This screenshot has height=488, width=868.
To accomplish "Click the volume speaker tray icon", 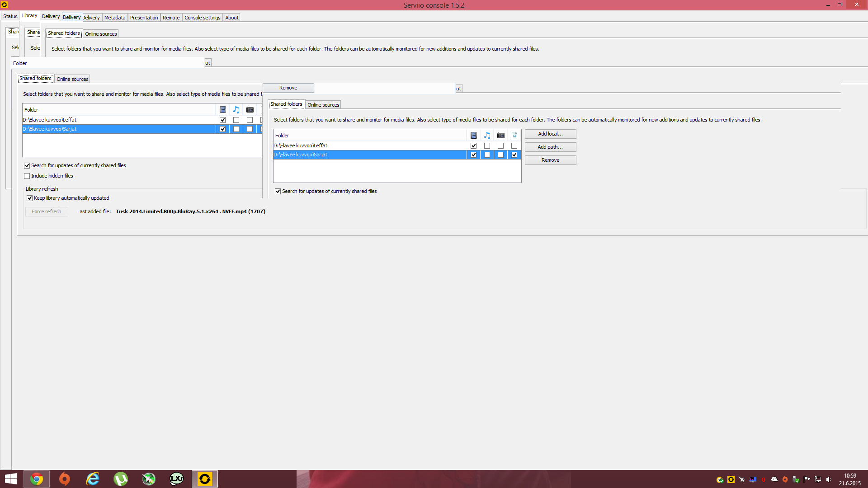I will tap(829, 479).
